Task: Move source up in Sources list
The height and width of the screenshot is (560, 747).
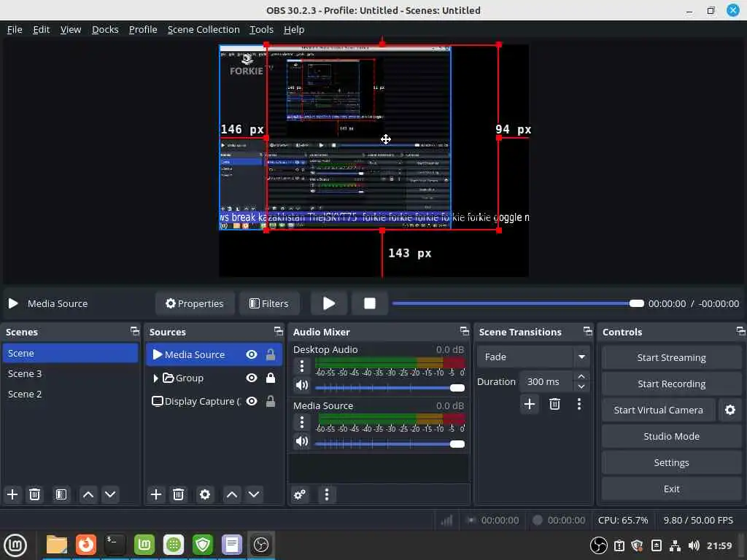Action: pyautogui.click(x=232, y=494)
